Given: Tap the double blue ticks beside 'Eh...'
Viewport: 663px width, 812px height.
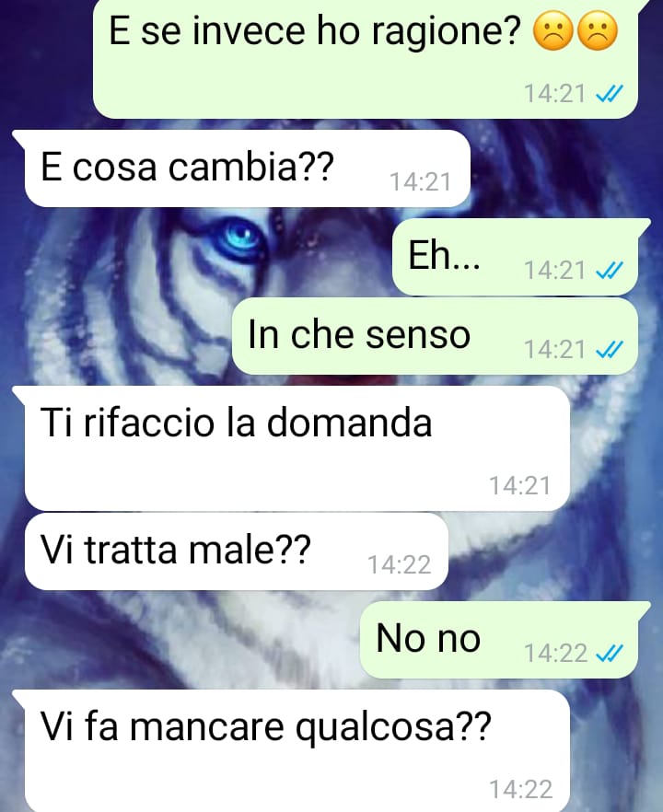Looking at the screenshot, I should tap(610, 271).
